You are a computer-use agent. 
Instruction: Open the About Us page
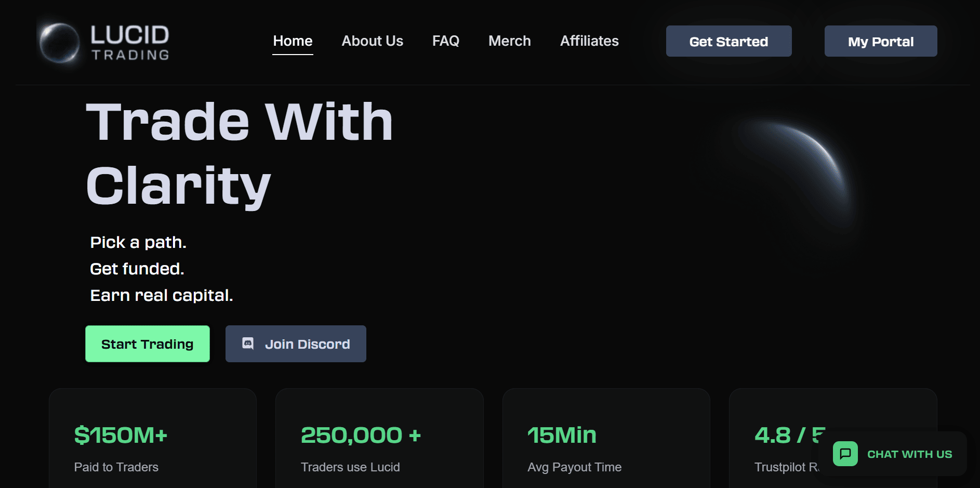coord(373,41)
